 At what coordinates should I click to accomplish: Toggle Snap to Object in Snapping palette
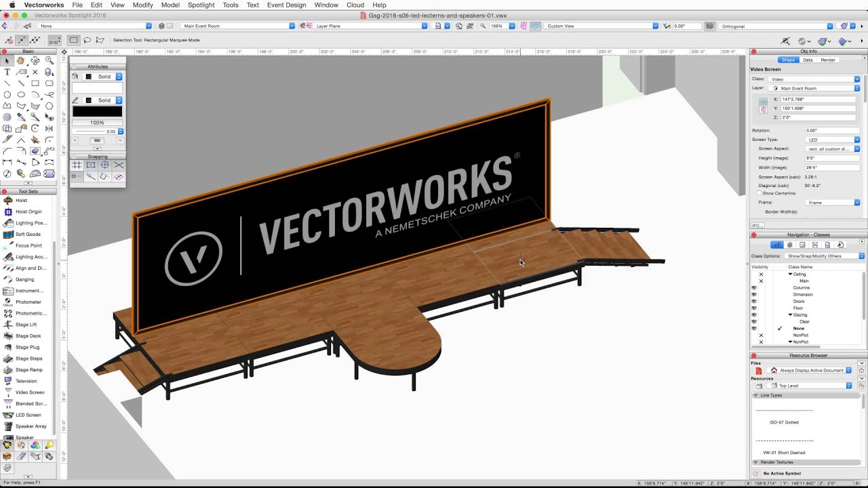tap(91, 165)
